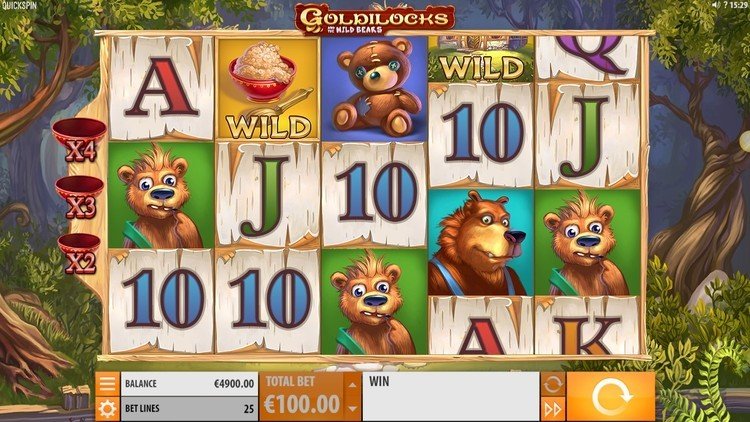Toggle the sound speaker icon

click(716, 5)
